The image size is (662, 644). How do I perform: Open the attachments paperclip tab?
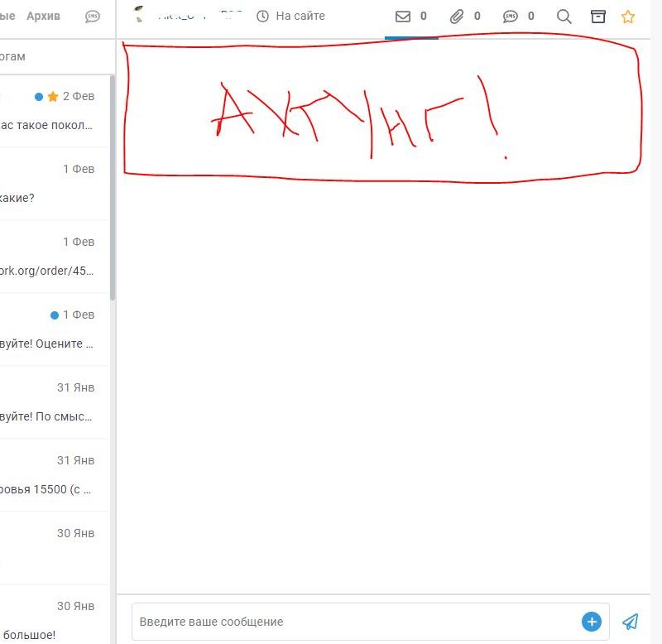click(464, 17)
